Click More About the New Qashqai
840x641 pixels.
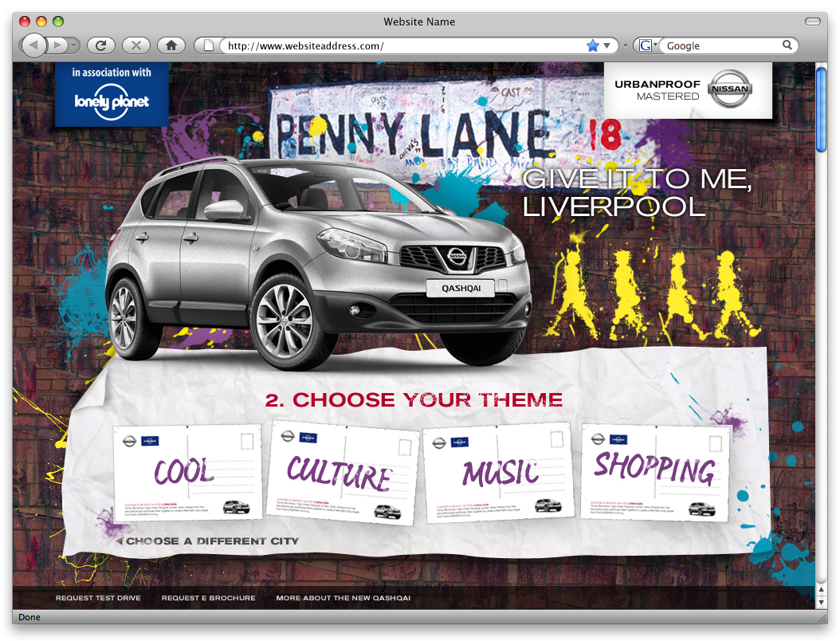343,598
